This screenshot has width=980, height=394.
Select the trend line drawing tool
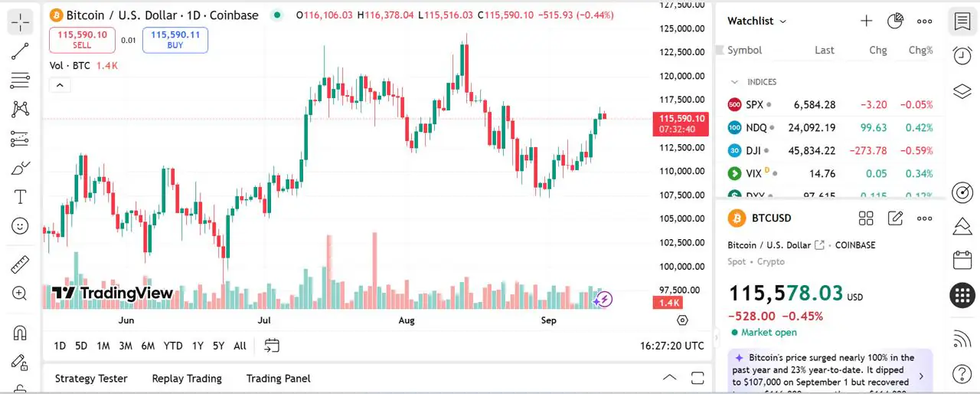pyautogui.click(x=20, y=51)
